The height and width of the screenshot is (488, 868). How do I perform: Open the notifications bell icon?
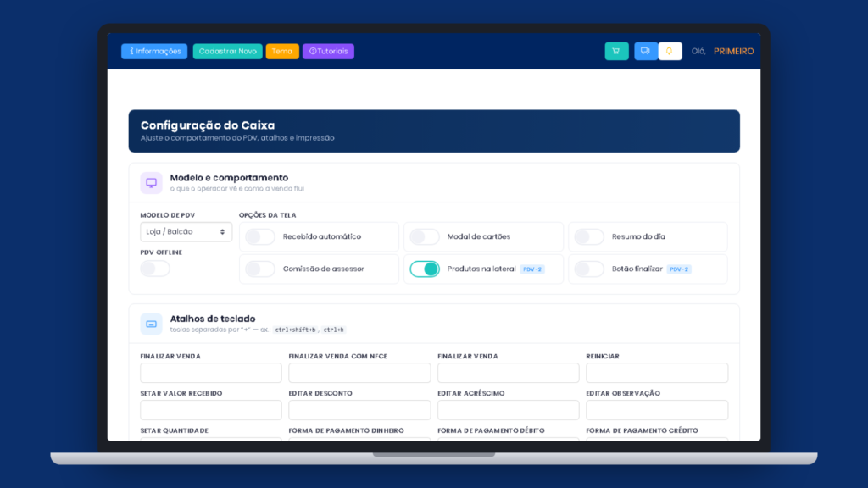(x=670, y=51)
